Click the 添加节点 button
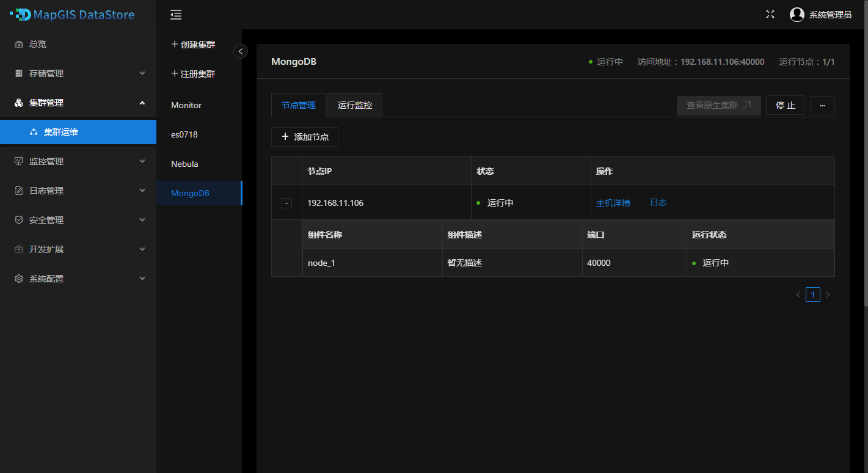The height and width of the screenshot is (473, 868). click(x=305, y=137)
